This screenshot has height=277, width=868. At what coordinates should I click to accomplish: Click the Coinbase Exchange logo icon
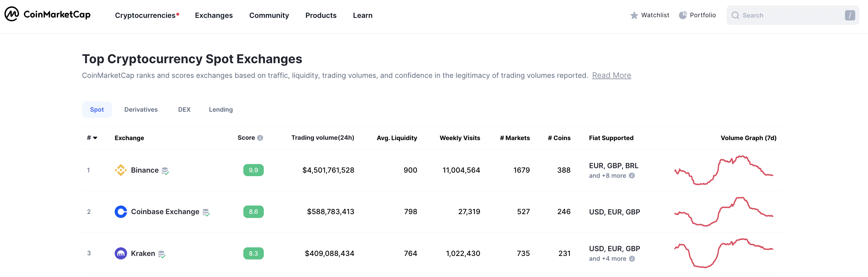click(x=121, y=212)
